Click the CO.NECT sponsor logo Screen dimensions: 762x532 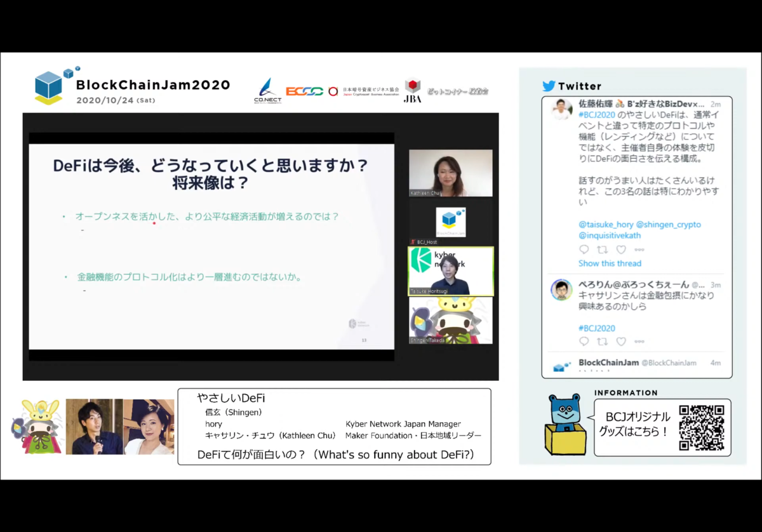tap(266, 91)
